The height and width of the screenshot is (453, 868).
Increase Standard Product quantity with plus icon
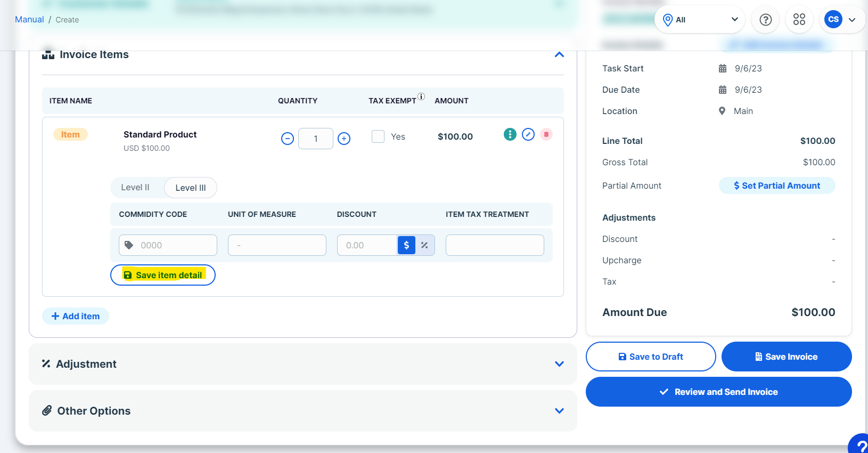(344, 139)
